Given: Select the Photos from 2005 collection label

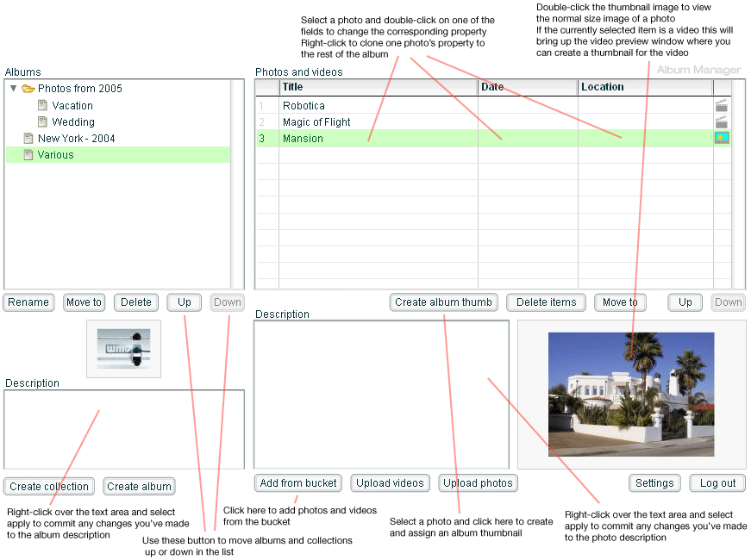Looking at the screenshot, I should [80, 89].
